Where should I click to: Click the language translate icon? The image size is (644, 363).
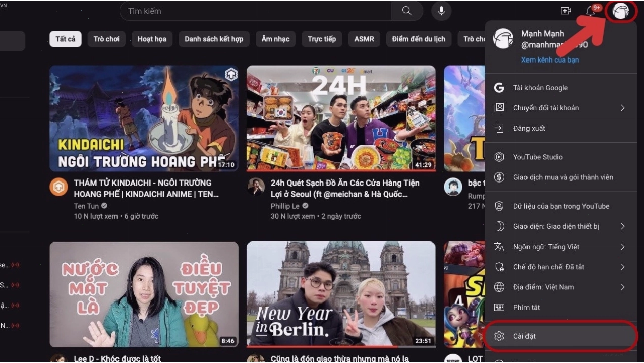(x=499, y=247)
